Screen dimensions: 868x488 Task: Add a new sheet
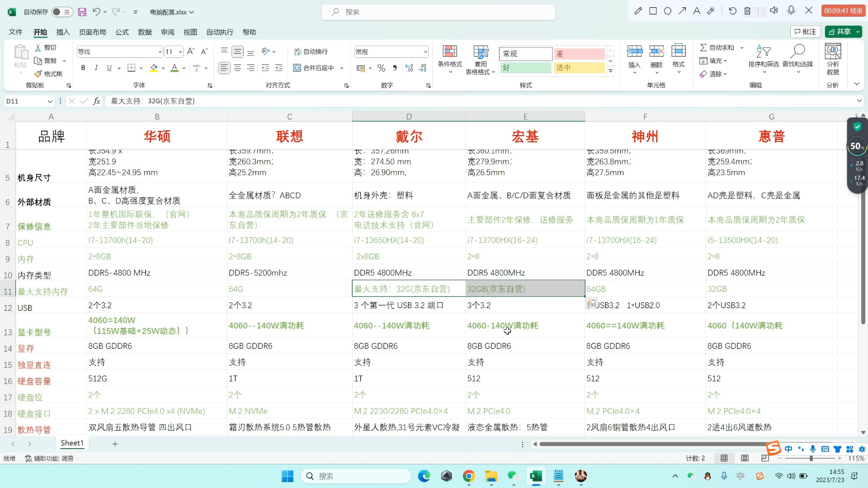point(115,444)
